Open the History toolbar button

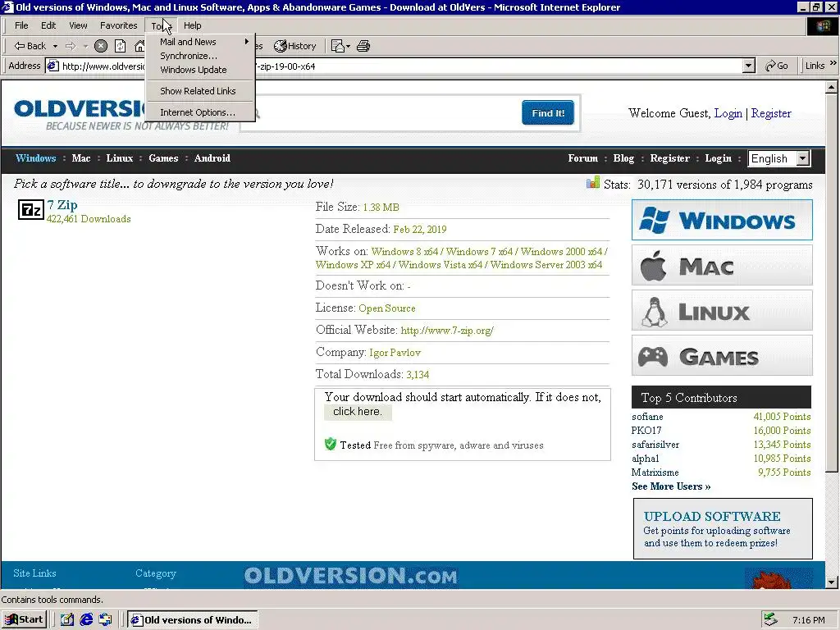295,46
